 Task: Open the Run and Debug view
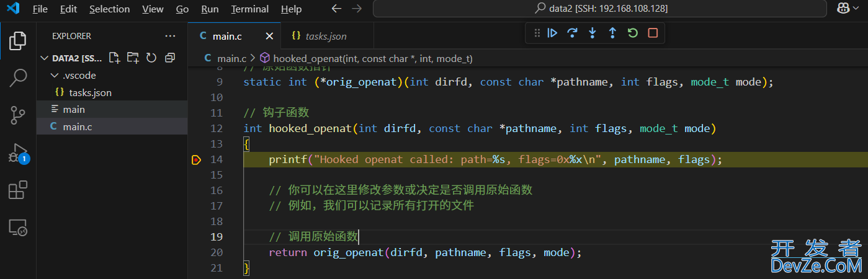[x=18, y=153]
